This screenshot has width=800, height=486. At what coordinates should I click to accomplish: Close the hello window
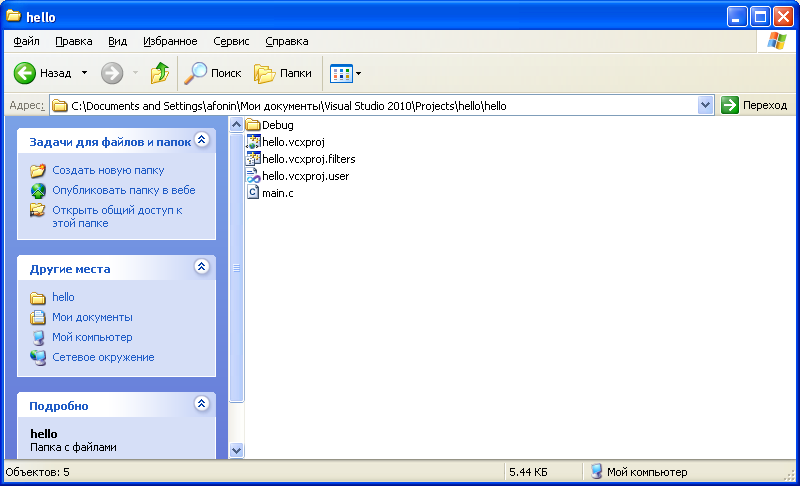(783, 17)
